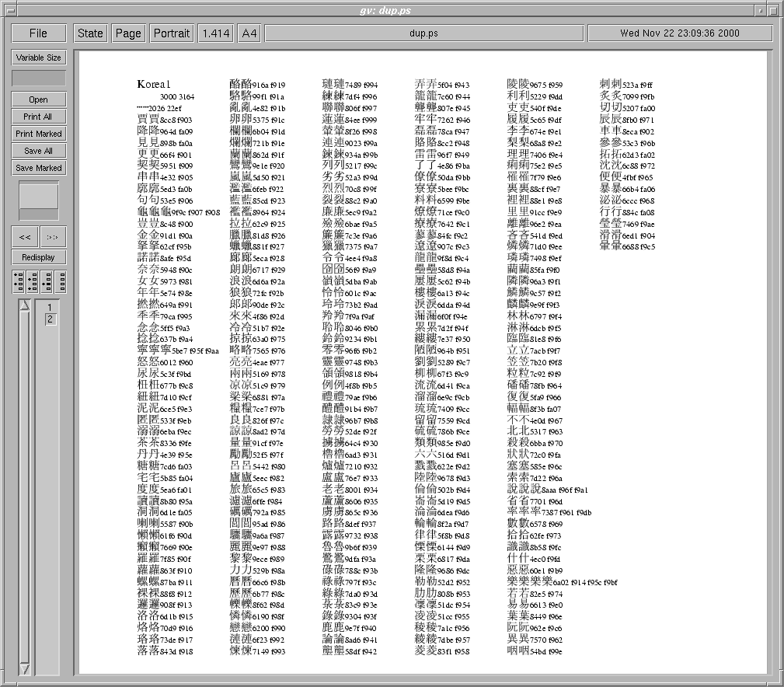The width and height of the screenshot is (784, 687).
Task: Open the A4 paper size dropdown
Action: click(x=249, y=33)
